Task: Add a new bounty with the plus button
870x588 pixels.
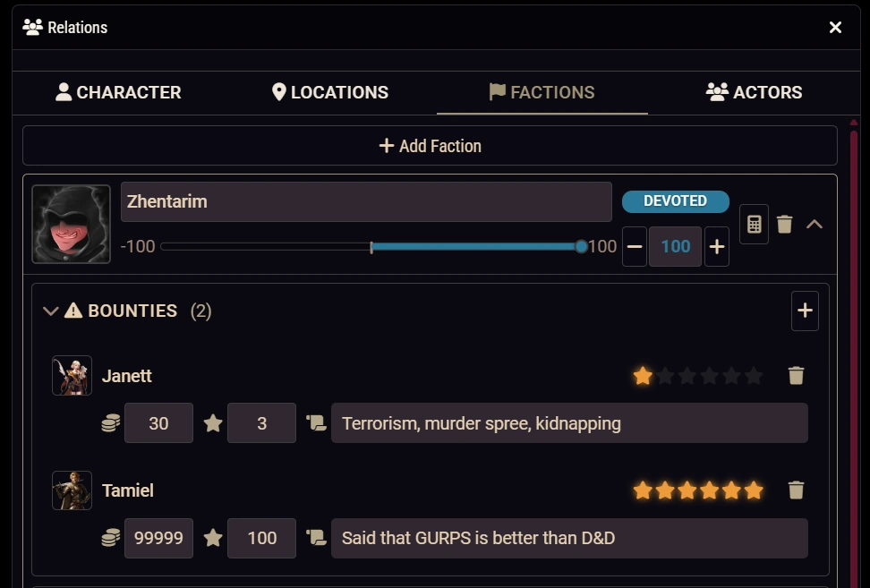Action: point(804,311)
